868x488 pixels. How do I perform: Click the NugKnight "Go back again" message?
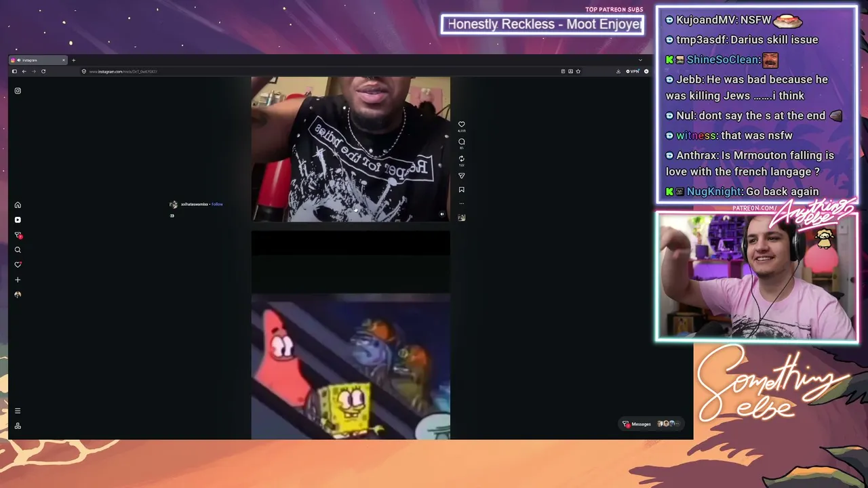click(x=742, y=192)
